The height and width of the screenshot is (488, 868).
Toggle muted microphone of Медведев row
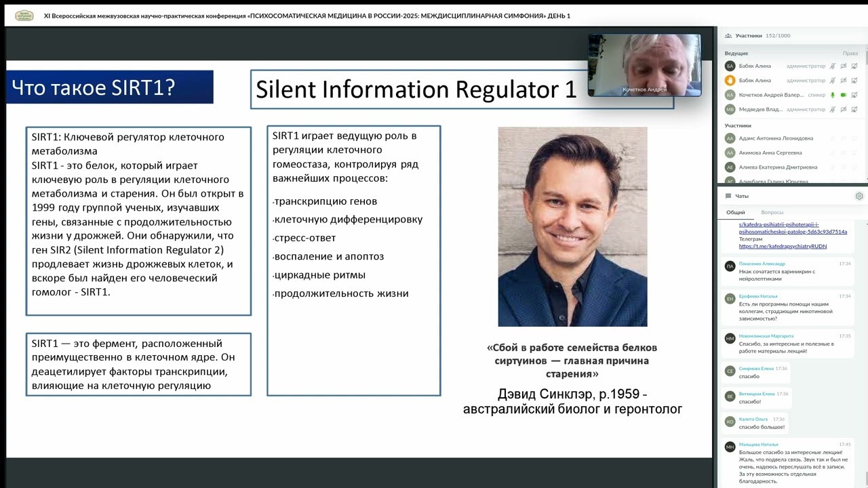(833, 109)
